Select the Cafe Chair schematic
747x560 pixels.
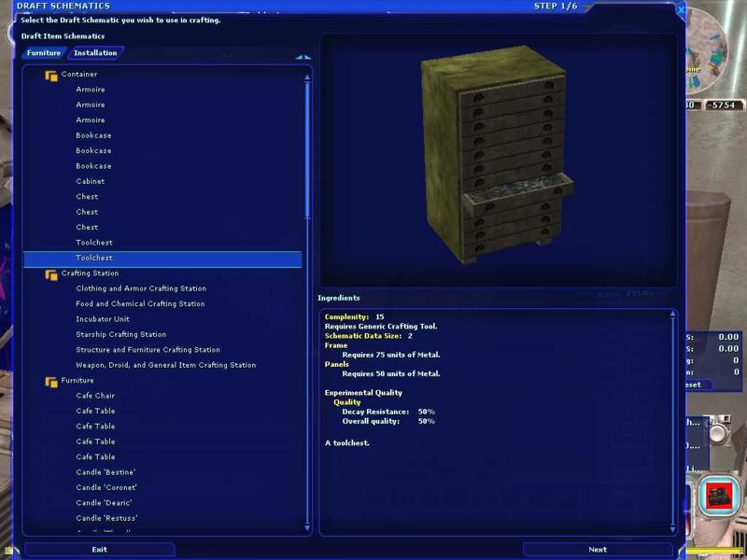pos(95,396)
